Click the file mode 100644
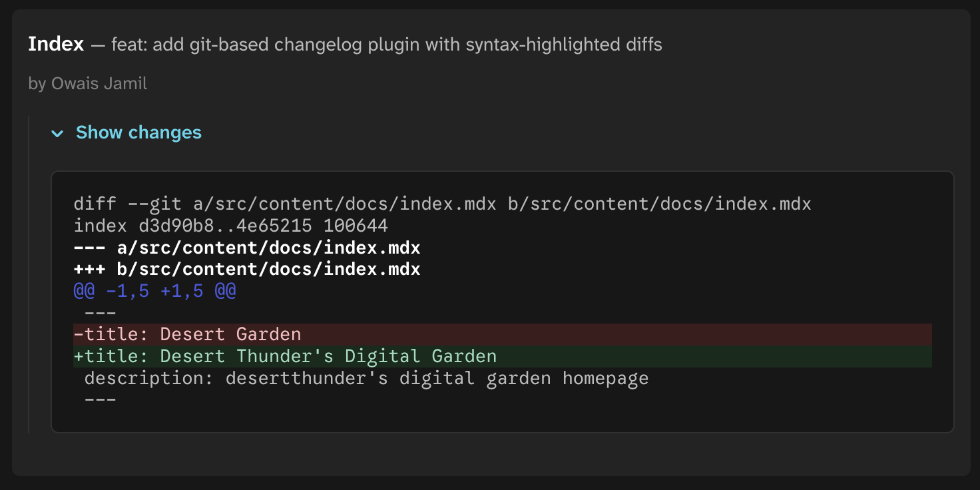Image resolution: width=980 pixels, height=490 pixels. [x=356, y=226]
